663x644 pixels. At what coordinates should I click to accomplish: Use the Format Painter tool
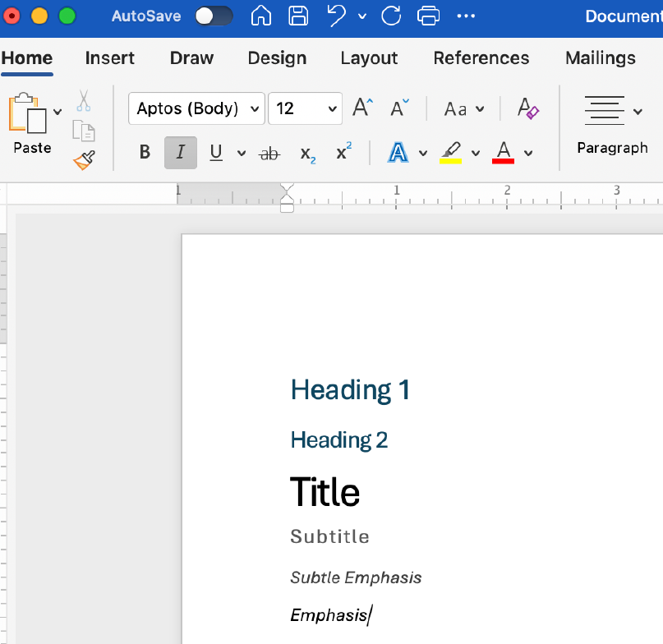pyautogui.click(x=84, y=161)
